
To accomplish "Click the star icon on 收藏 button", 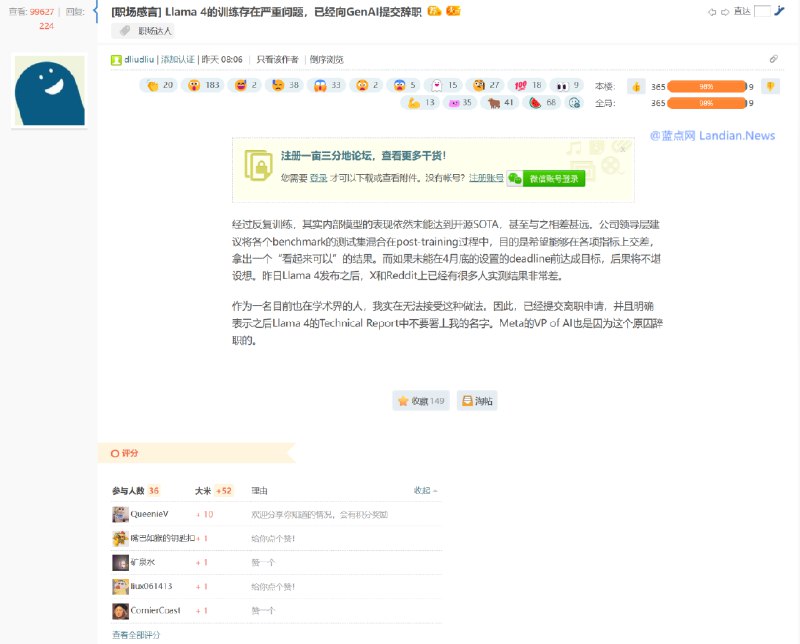I will pyautogui.click(x=403, y=400).
